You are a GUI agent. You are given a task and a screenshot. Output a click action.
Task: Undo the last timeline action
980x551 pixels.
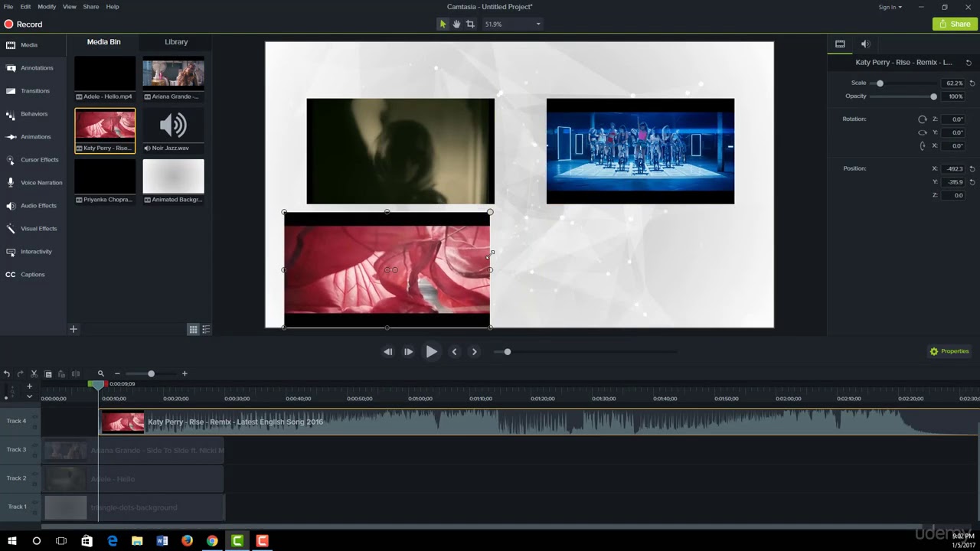click(7, 373)
